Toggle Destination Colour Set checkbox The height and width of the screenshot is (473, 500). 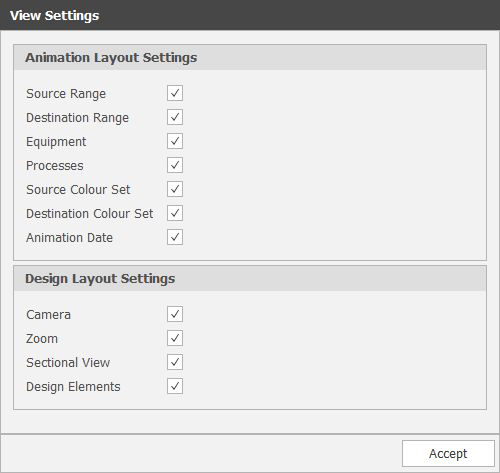pyautogui.click(x=175, y=213)
